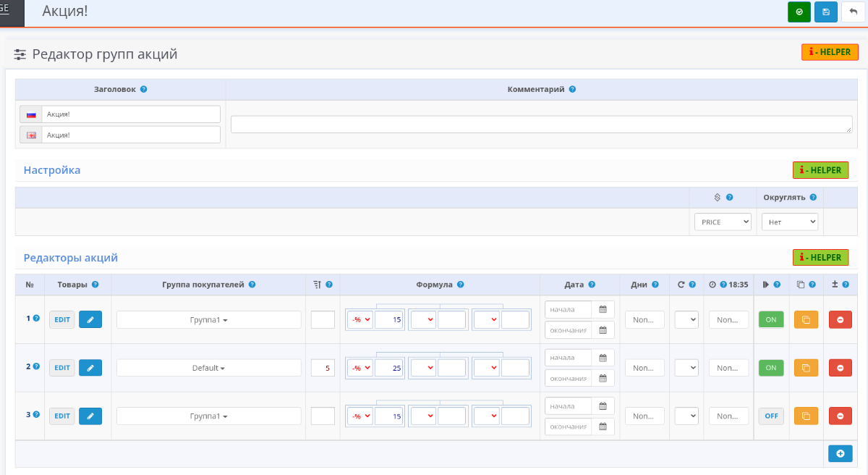Screen dimensions: 868x475
Task: Click the green apply checkmark icon
Action: click(x=799, y=12)
